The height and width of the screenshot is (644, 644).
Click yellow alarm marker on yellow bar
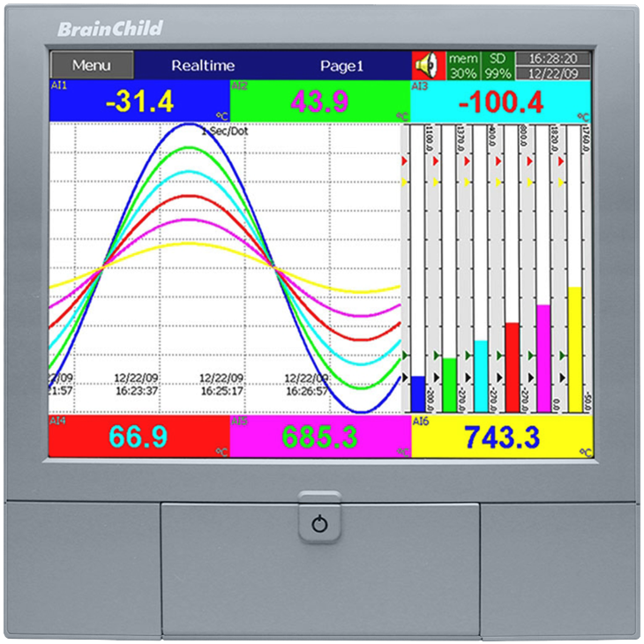tap(560, 182)
